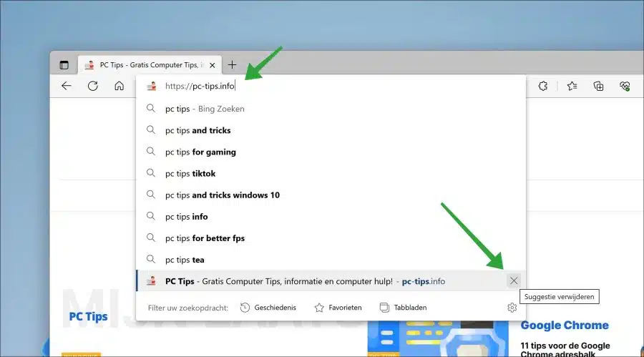This screenshot has width=644, height=357.
Task: Choose suggestion "pc tips info"
Action: (331, 217)
